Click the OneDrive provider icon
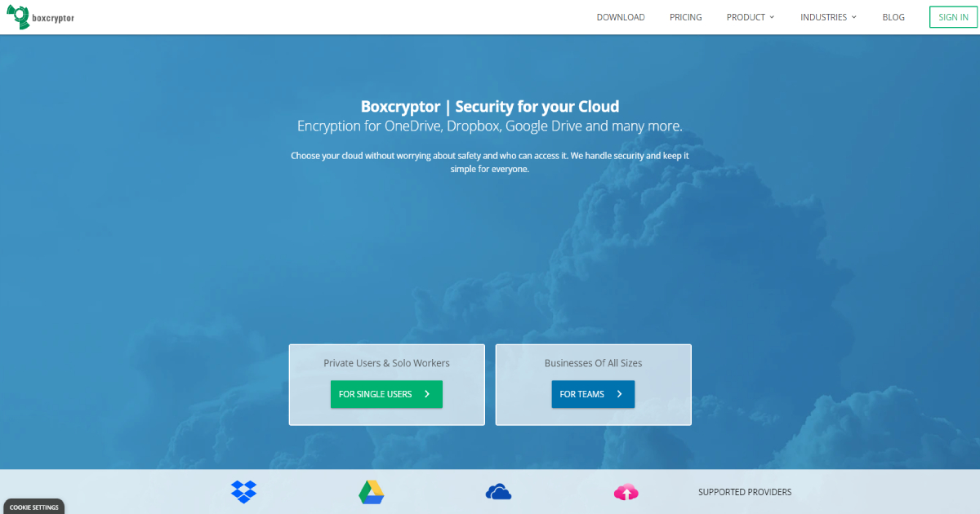Viewport: 980px width, 514px height. point(498,491)
